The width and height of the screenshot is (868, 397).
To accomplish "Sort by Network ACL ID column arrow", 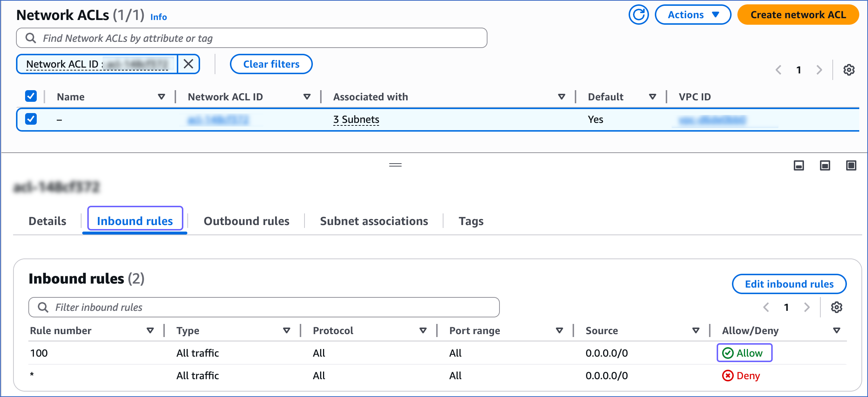I will 307,97.
